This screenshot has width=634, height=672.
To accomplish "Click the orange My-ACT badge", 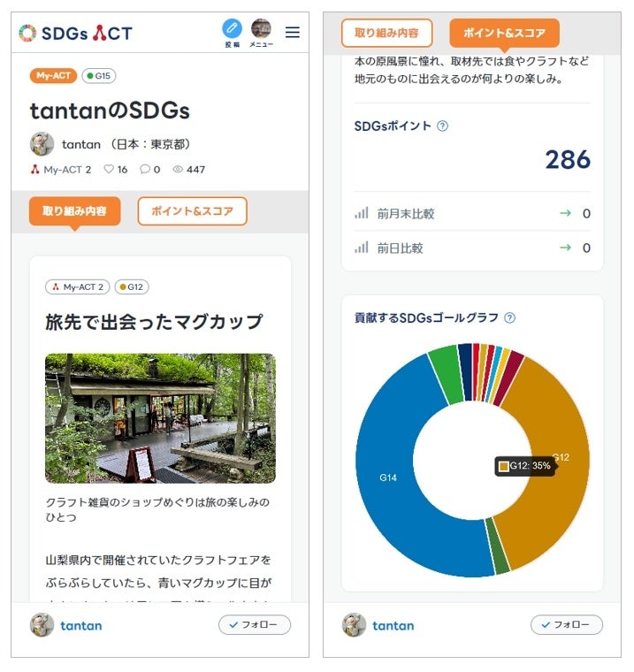I will pos(53,76).
